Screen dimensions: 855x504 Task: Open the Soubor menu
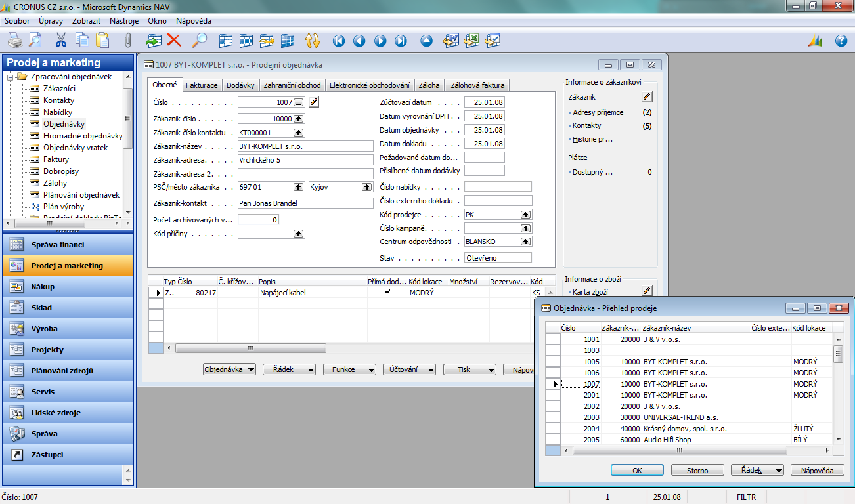click(x=17, y=21)
